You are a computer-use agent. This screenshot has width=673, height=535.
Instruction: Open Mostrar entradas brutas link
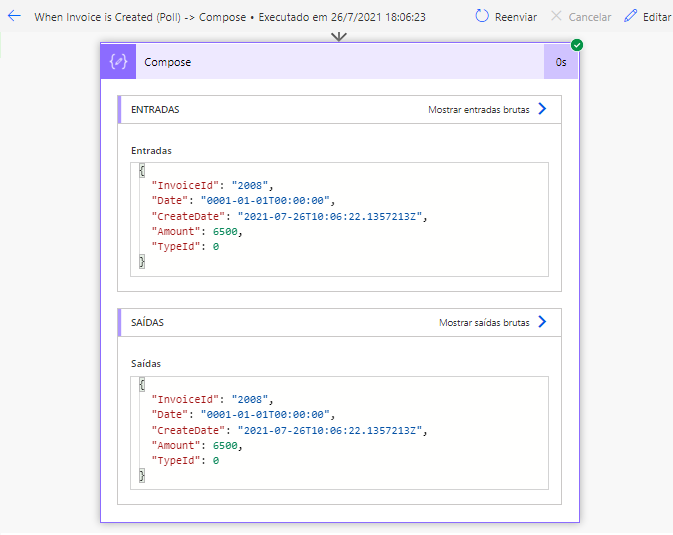pyautogui.click(x=479, y=110)
